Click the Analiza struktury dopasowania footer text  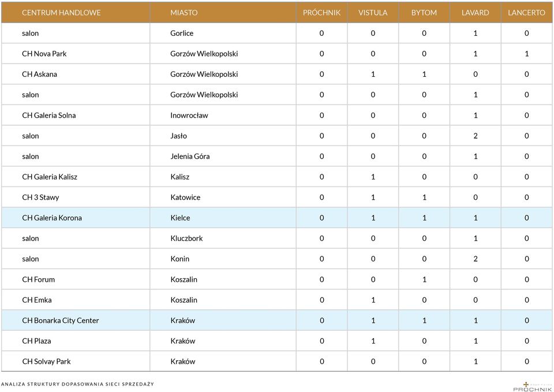coord(78,384)
